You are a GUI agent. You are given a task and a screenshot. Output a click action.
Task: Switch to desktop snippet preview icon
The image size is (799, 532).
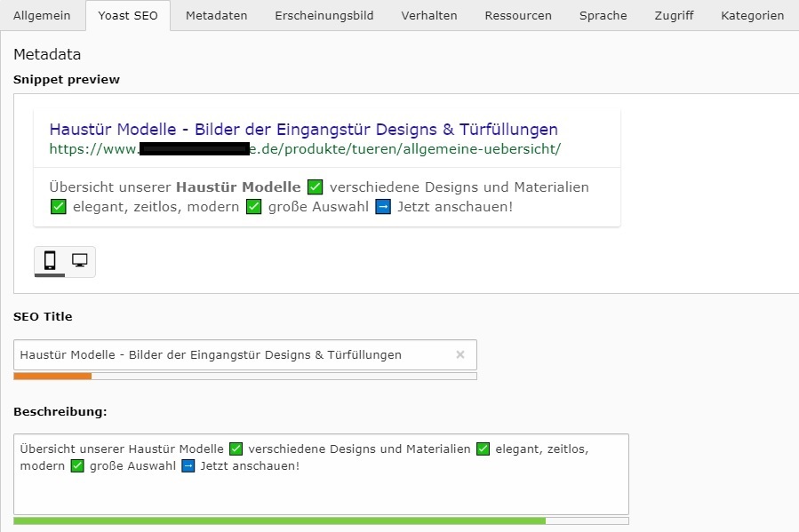[80, 260]
